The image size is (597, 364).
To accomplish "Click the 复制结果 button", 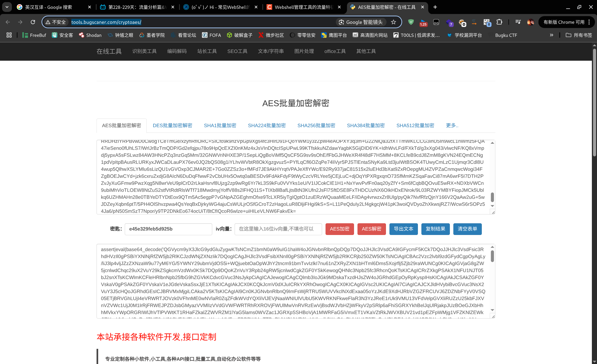I will point(435,229).
